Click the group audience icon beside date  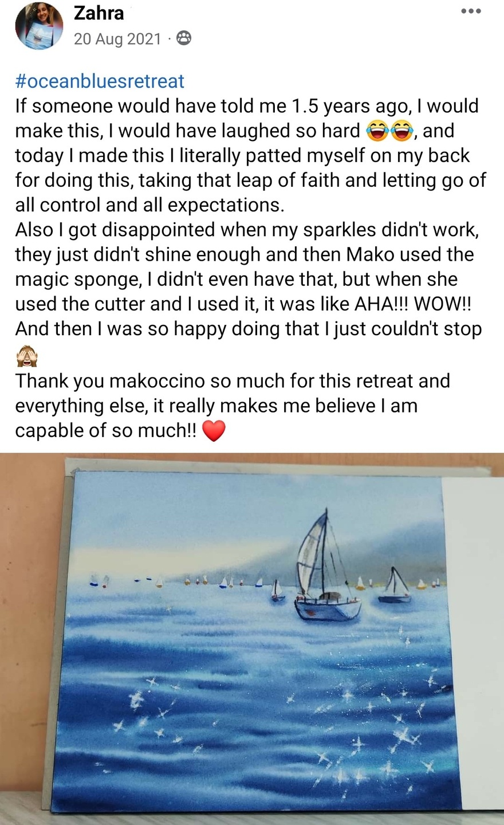(184, 38)
